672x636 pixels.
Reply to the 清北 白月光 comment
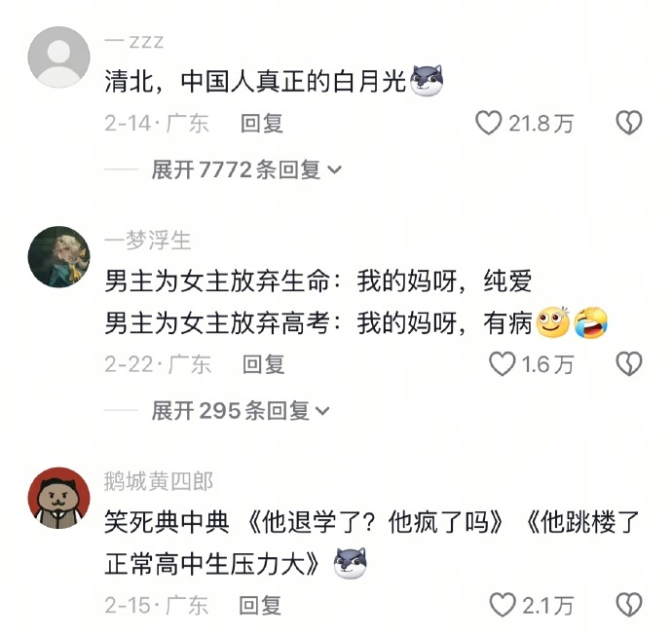[x=261, y=124]
